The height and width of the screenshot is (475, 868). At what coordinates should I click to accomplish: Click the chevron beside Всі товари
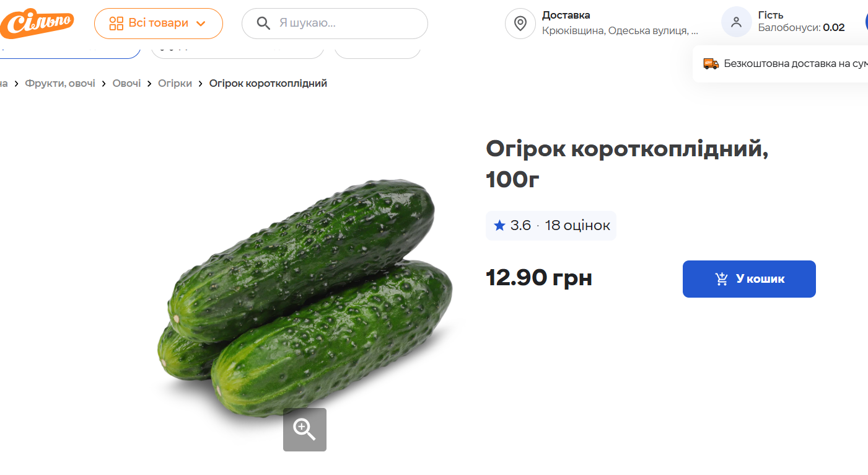[x=201, y=23]
